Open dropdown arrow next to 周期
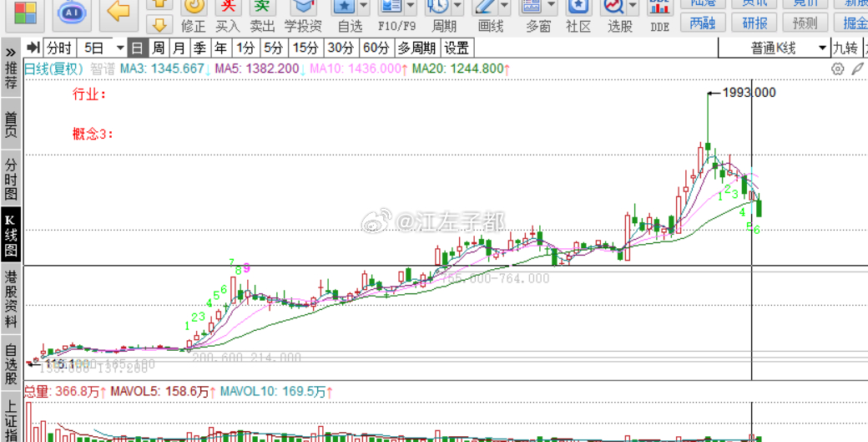Viewport: 868px width, 442px height. [x=457, y=7]
